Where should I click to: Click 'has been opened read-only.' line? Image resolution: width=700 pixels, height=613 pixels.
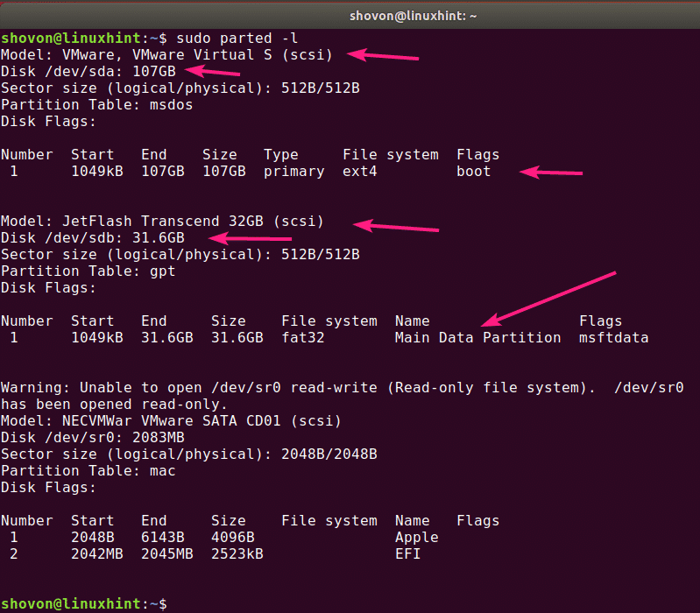[114, 405]
